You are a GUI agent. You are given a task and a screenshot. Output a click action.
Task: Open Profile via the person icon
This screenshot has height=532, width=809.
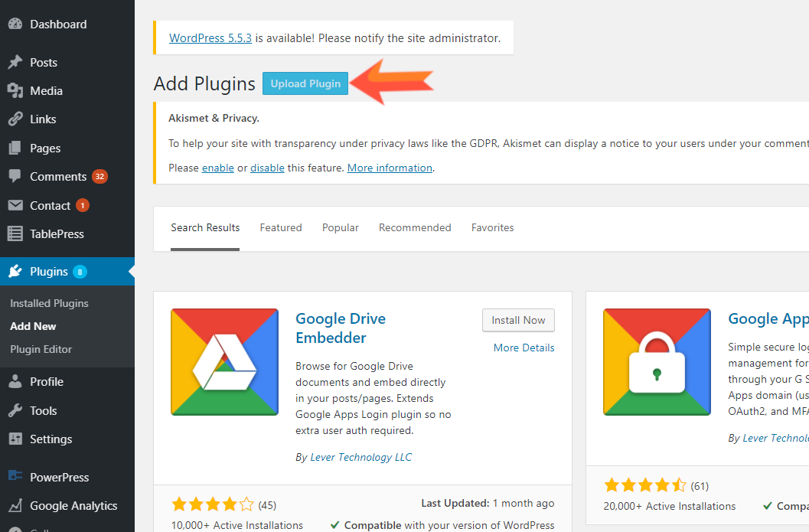pyautogui.click(x=16, y=381)
